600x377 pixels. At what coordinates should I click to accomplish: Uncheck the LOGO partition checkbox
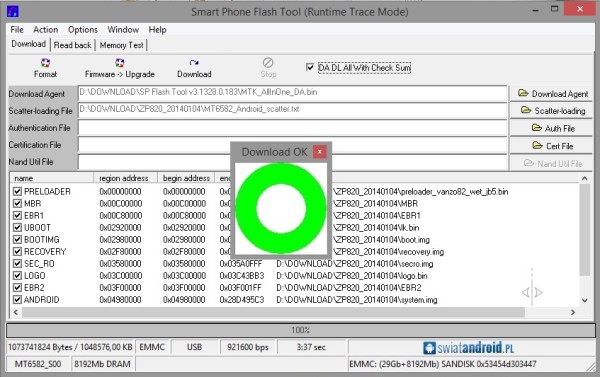tap(17, 276)
